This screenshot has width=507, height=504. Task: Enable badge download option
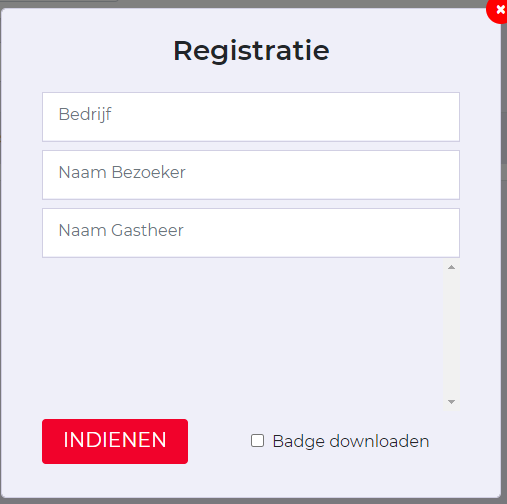257,441
